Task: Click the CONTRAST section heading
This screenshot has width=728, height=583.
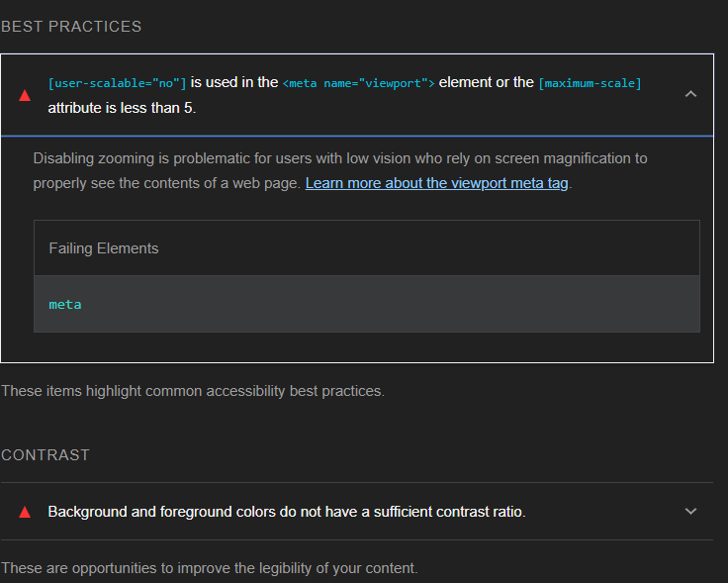Action: [45, 455]
